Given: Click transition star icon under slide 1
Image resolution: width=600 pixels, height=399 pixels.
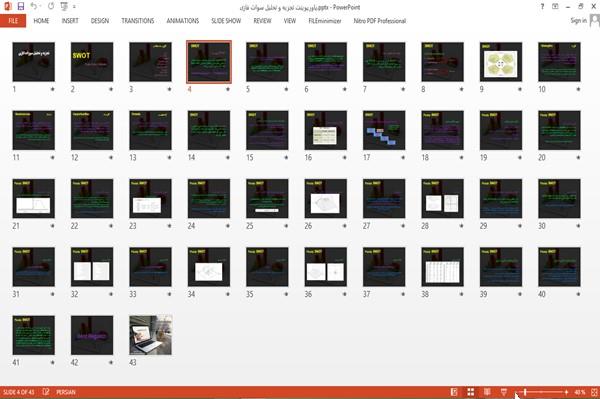Looking at the screenshot, I should 52,89.
